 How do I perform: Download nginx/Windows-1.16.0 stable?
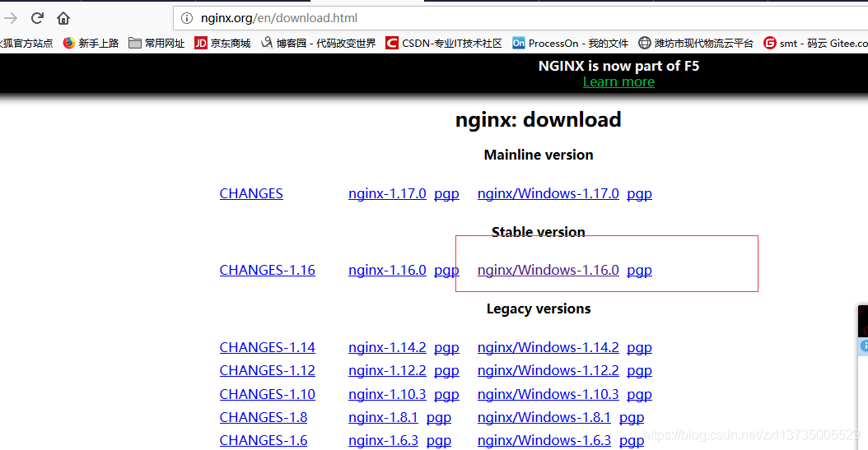click(x=548, y=270)
